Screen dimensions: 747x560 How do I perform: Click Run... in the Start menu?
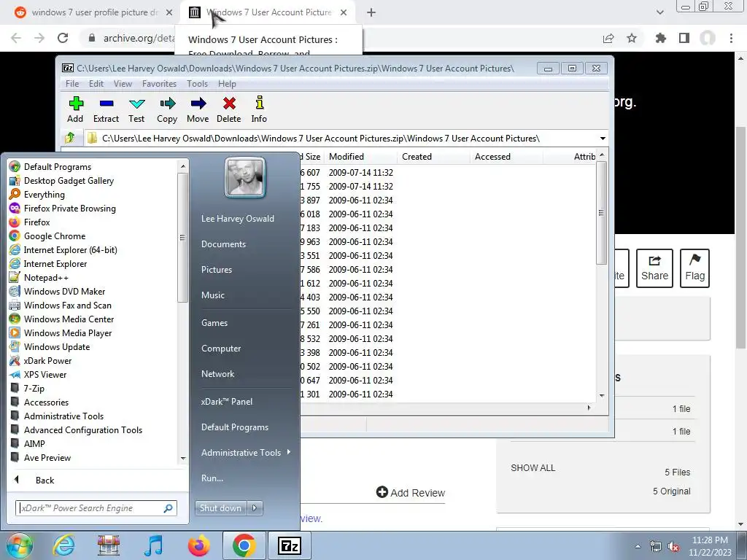(212, 478)
